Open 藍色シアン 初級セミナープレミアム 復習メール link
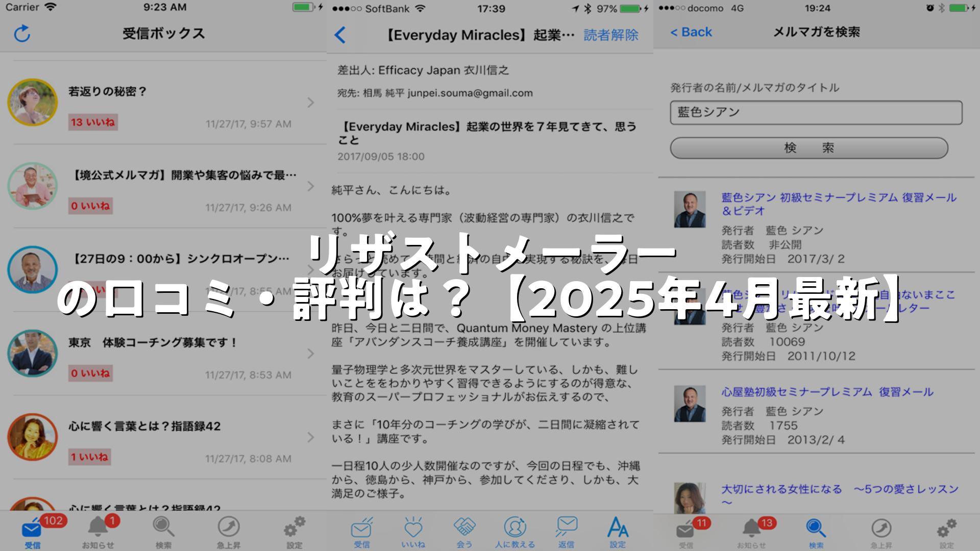This screenshot has width=980, height=551. tap(839, 204)
